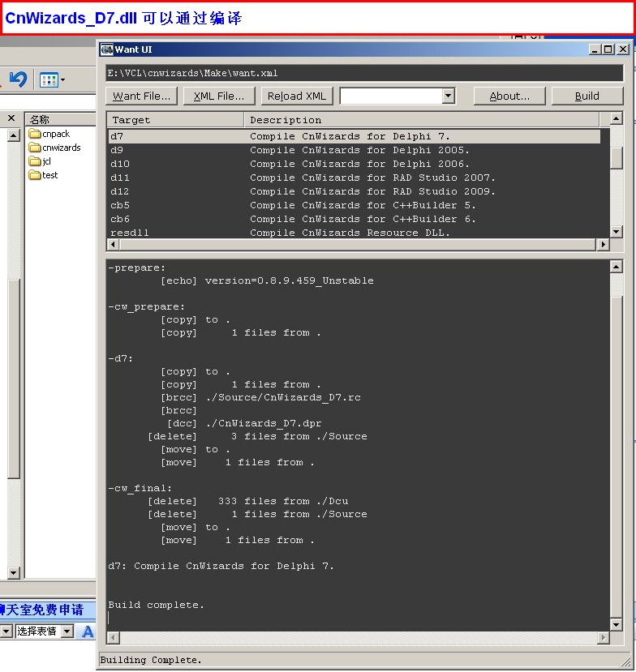Open the 选择表情 emoticon dropdown

pos(67,631)
